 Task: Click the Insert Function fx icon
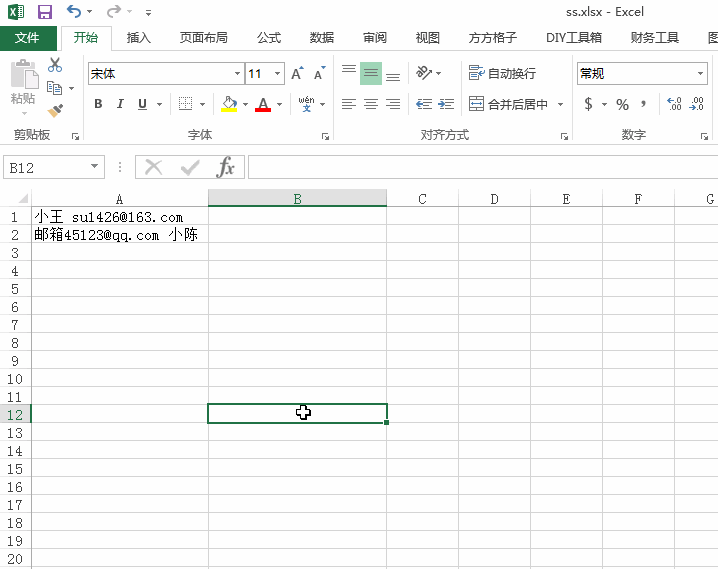click(x=226, y=167)
